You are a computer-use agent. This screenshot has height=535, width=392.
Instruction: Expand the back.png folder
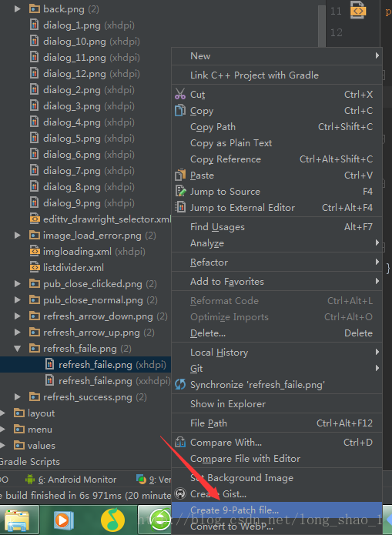(x=17, y=9)
